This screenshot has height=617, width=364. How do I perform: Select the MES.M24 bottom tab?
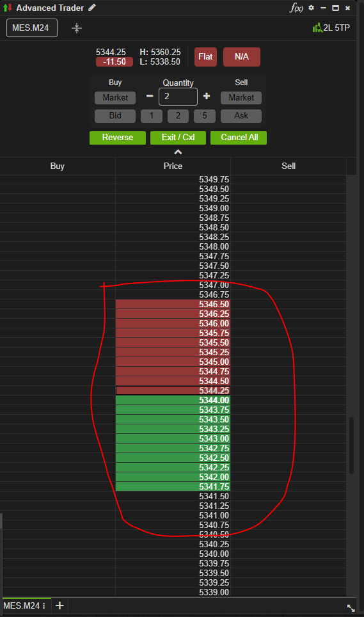(22, 605)
